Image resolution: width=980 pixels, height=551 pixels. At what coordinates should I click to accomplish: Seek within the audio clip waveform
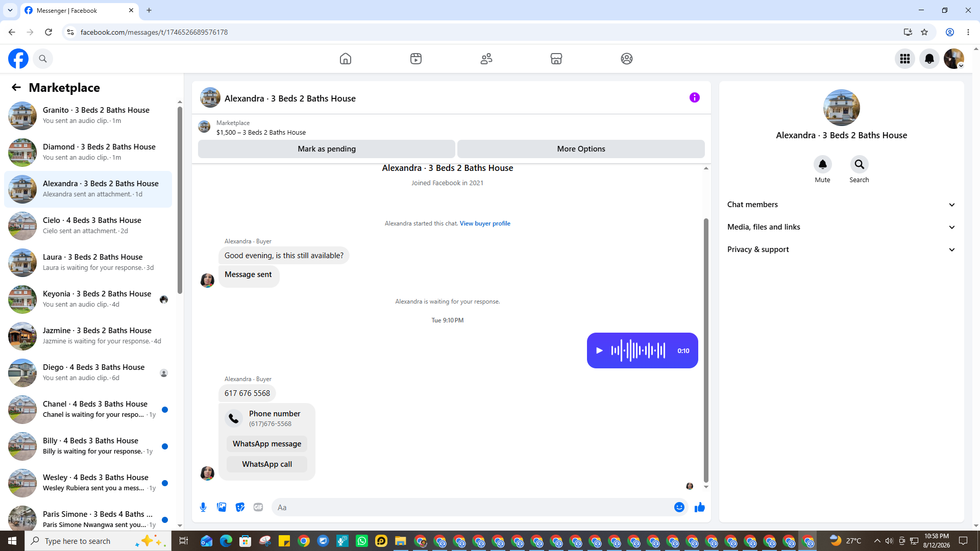[638, 350]
